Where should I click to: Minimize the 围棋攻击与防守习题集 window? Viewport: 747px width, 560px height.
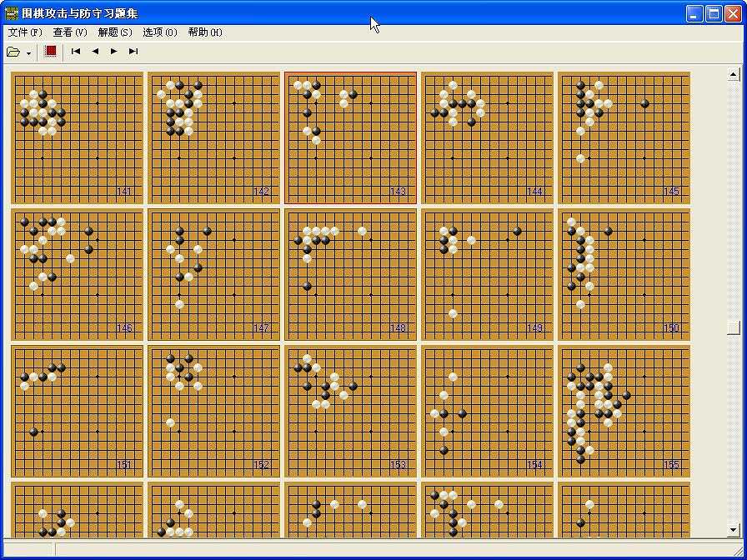[694, 14]
